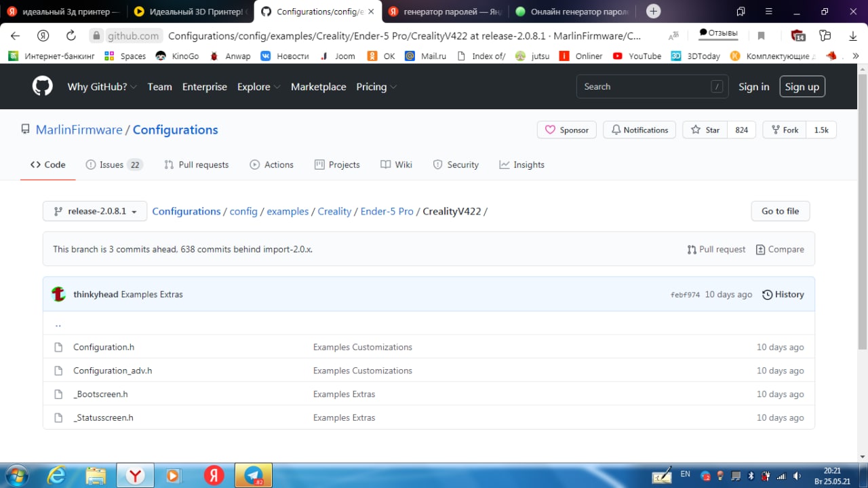Reload the page with the refresh icon
The width and height of the screenshot is (868, 488).
click(x=71, y=36)
